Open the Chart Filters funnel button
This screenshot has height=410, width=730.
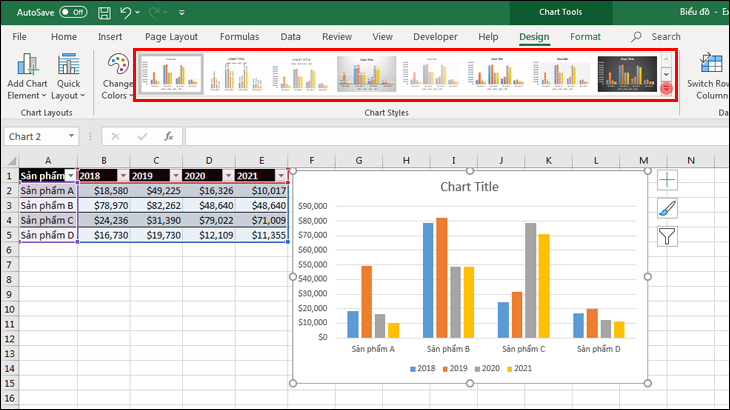(x=667, y=236)
